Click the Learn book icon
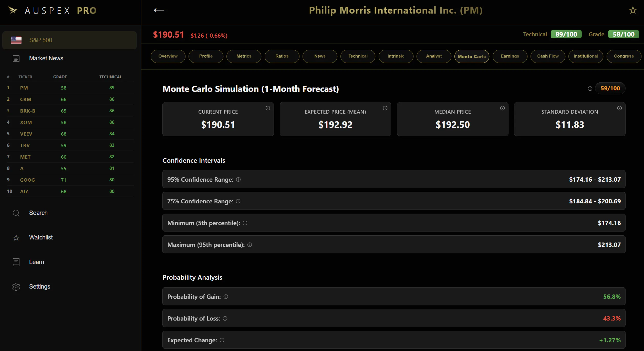 tap(16, 262)
